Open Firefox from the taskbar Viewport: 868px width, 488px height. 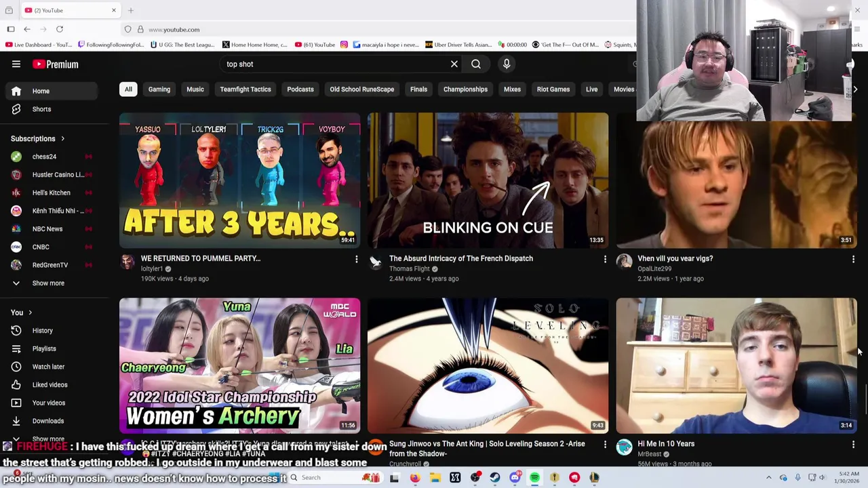(x=415, y=478)
